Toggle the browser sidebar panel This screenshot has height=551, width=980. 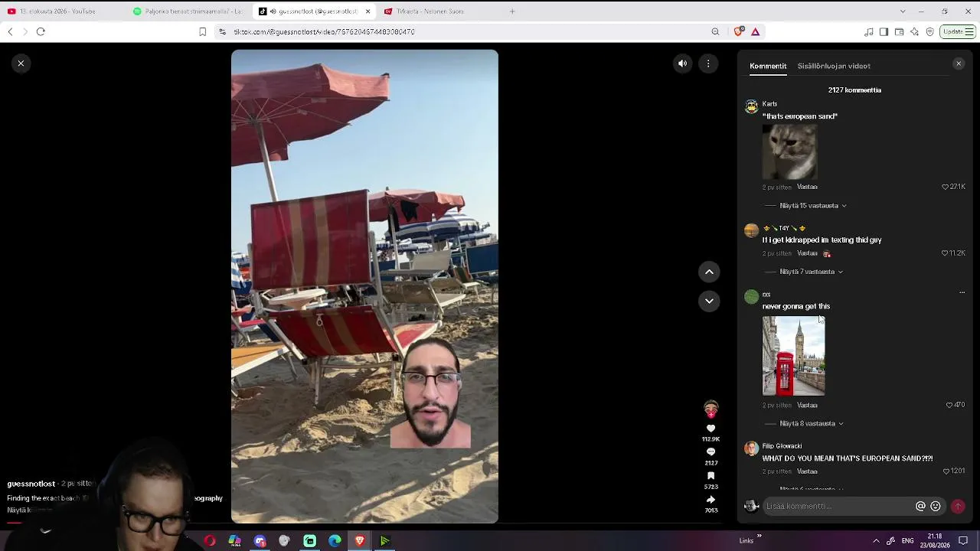point(884,31)
